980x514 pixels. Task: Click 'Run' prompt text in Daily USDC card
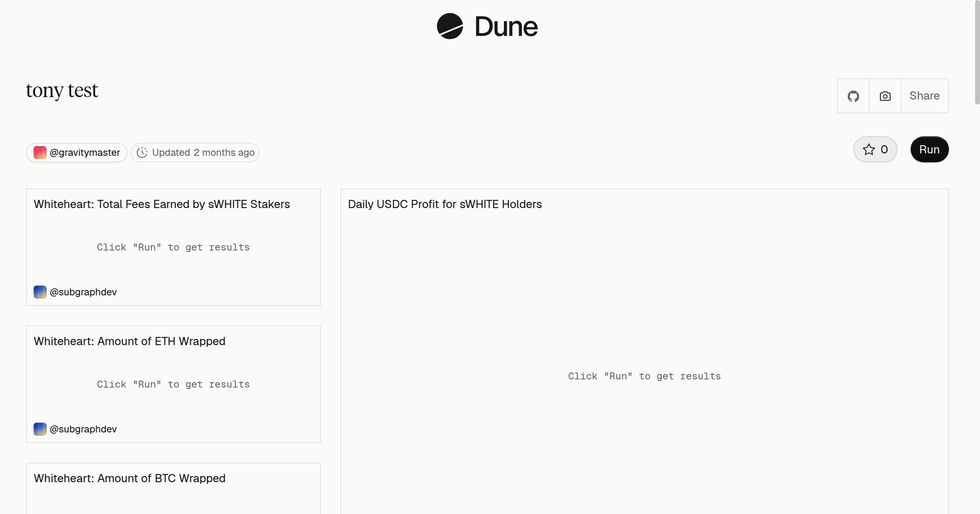click(644, 376)
